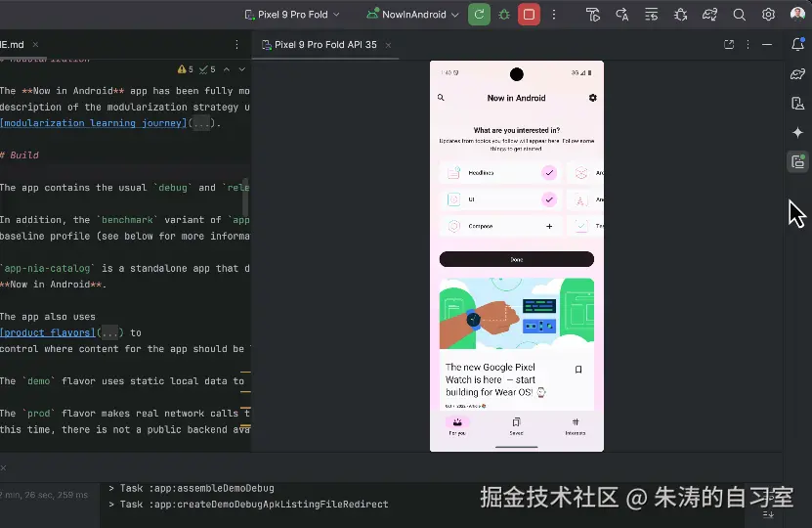Viewport: 812px width, 528px height.
Task: Uncheck the Headlines topic
Action: (x=549, y=172)
